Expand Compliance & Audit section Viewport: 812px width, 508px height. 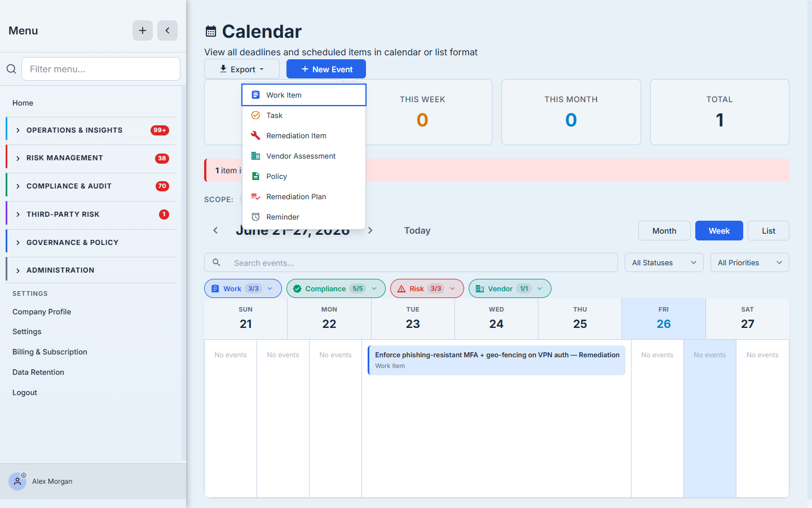pyautogui.click(x=91, y=186)
